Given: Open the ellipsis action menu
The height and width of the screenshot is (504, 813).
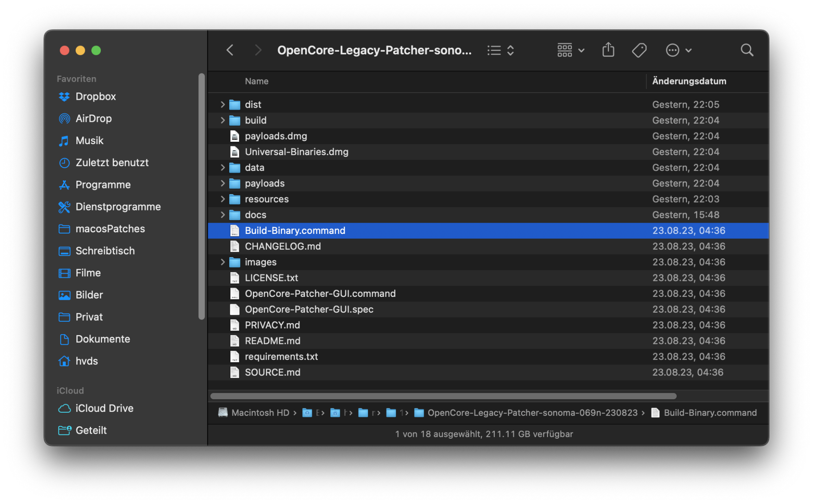Looking at the screenshot, I should pos(678,50).
